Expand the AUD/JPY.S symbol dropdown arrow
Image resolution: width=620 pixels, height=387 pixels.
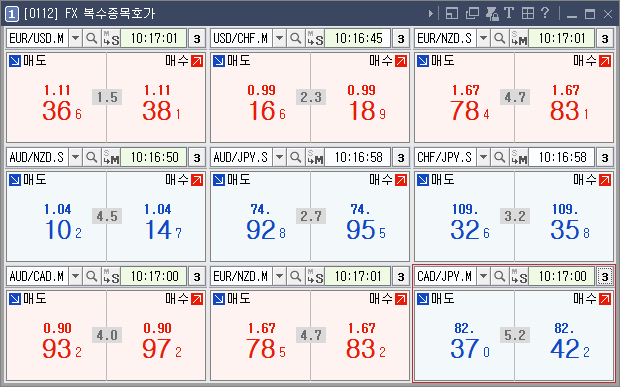279,157
